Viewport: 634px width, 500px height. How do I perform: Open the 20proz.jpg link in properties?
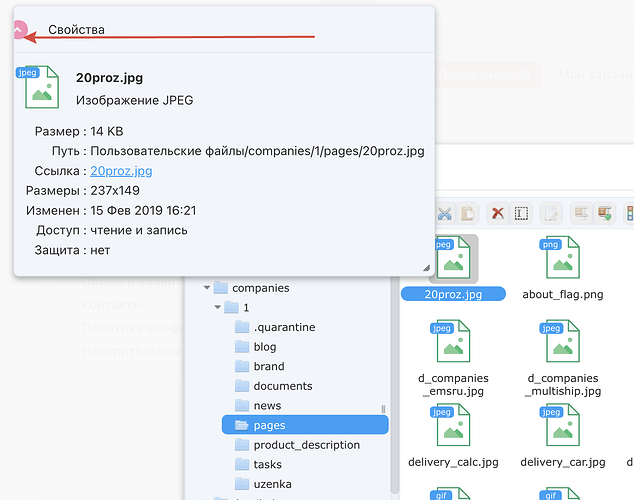(x=121, y=171)
